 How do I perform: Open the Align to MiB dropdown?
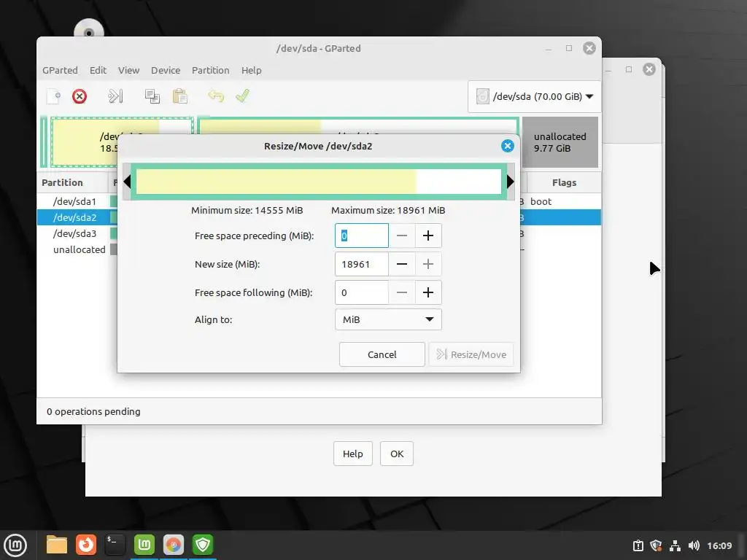pos(388,319)
